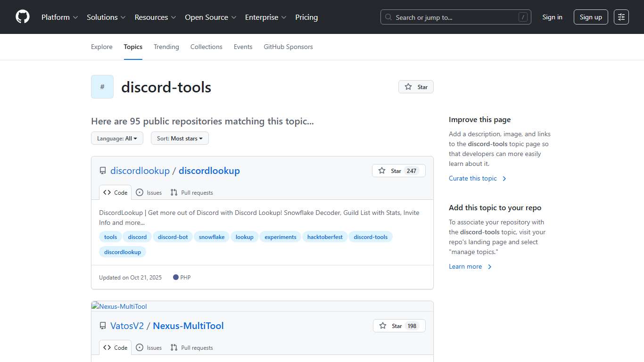
Task: Switch to the Trending tab
Action: click(x=166, y=47)
